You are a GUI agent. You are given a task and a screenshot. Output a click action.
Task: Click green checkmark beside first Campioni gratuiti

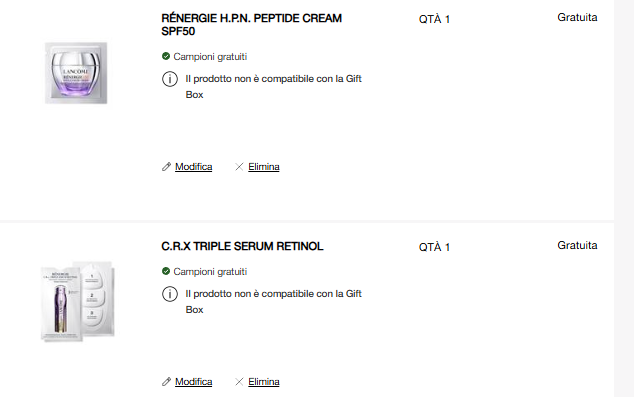point(166,56)
